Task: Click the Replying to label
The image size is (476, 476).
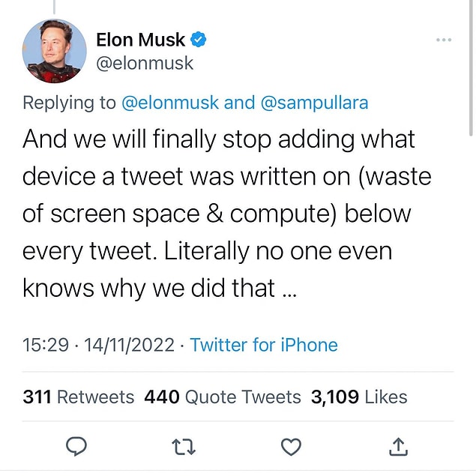Action: click(69, 103)
